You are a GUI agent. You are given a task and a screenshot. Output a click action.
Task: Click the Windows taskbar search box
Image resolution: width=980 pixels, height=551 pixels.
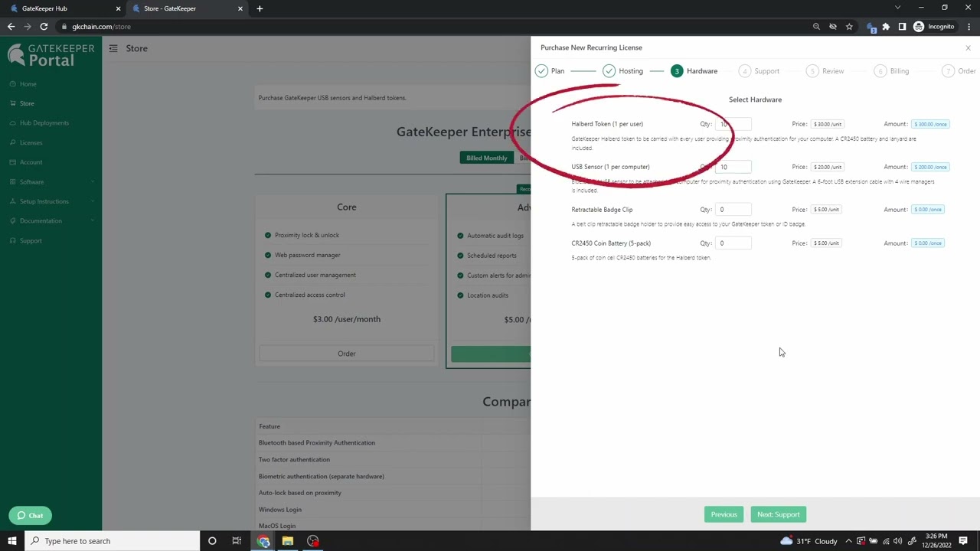[x=113, y=541]
